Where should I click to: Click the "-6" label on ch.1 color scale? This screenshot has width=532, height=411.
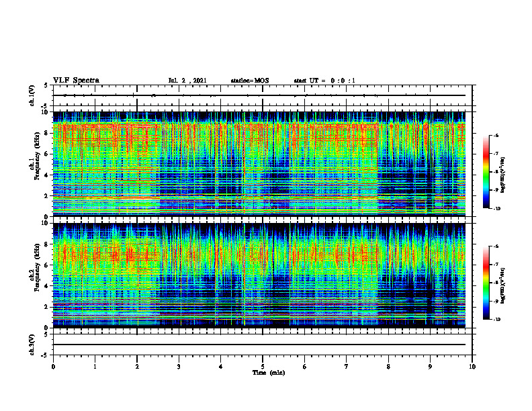click(496, 136)
